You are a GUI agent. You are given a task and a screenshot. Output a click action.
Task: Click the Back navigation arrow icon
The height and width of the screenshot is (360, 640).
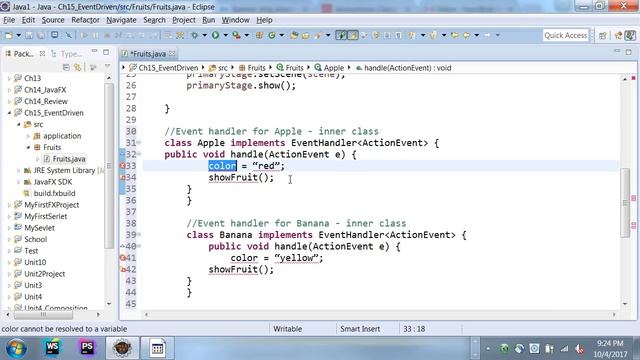(466, 36)
